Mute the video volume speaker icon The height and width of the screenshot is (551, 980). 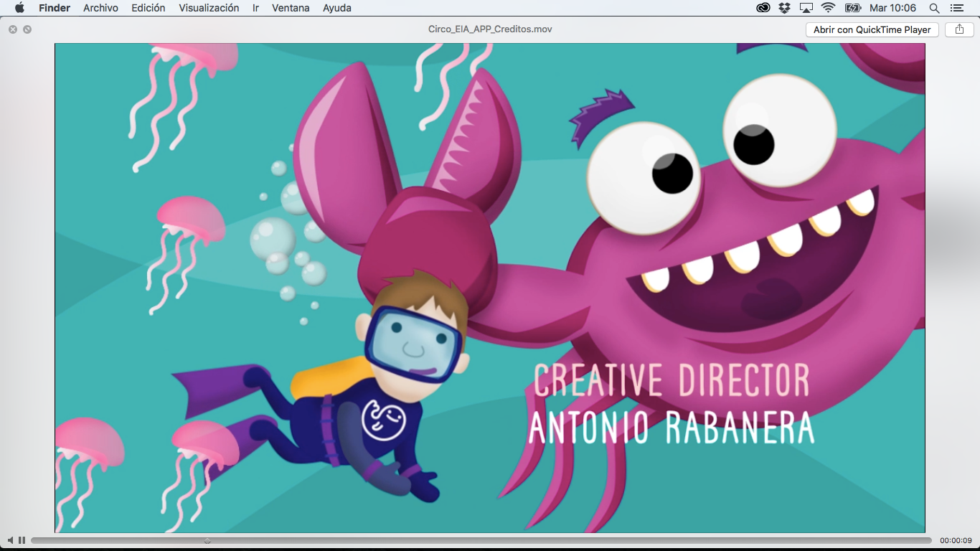[x=11, y=540]
